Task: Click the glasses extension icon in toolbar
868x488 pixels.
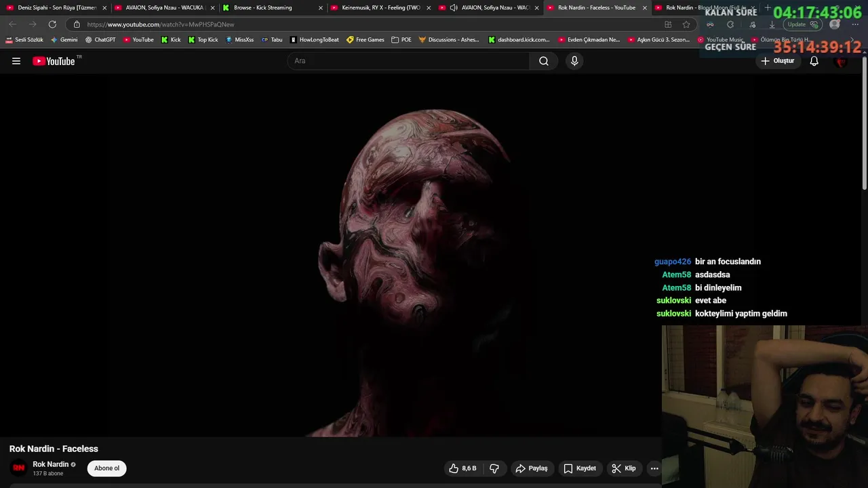Action: click(710, 24)
